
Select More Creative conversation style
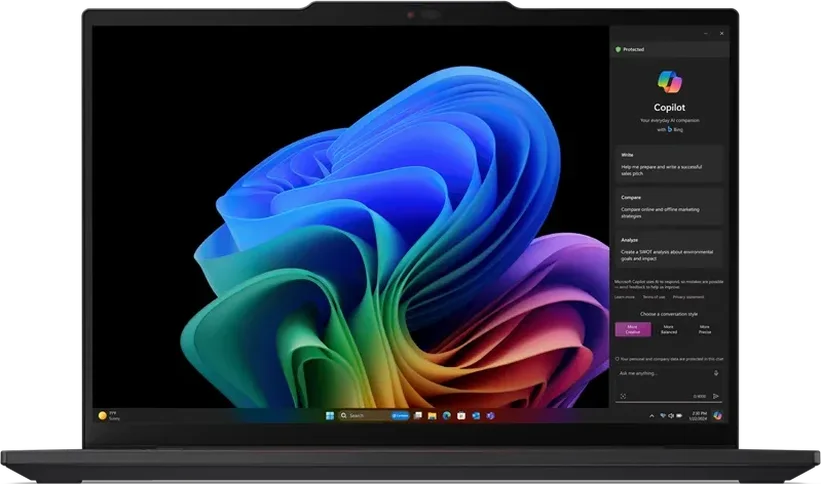(632, 329)
